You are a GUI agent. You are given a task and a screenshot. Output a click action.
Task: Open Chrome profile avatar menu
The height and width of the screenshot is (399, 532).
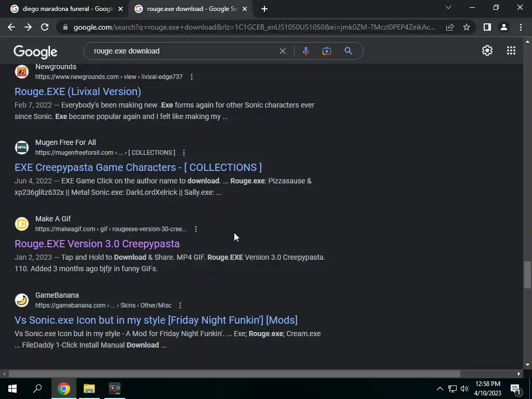tap(504, 27)
